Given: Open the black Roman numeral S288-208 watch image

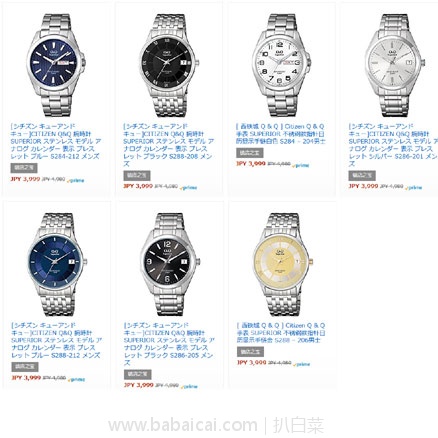Looking at the screenshot, I should click(x=169, y=65).
